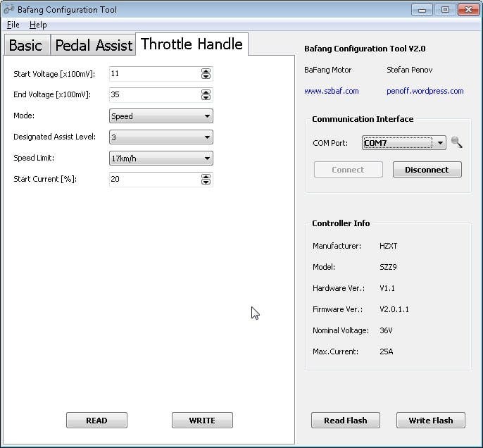This screenshot has width=483, height=448.
Task: Click the Bafang app icon in title bar
Action: click(x=8, y=10)
